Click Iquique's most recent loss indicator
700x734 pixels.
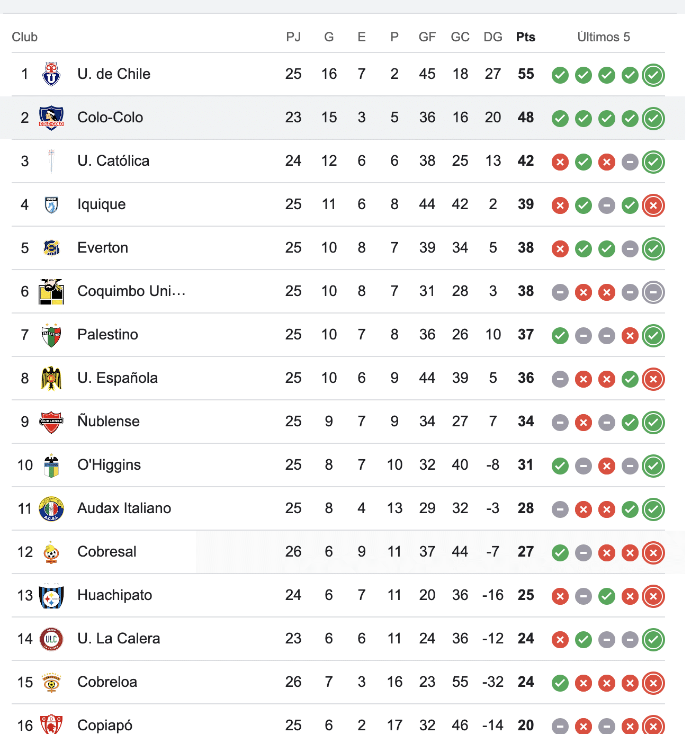(x=653, y=205)
